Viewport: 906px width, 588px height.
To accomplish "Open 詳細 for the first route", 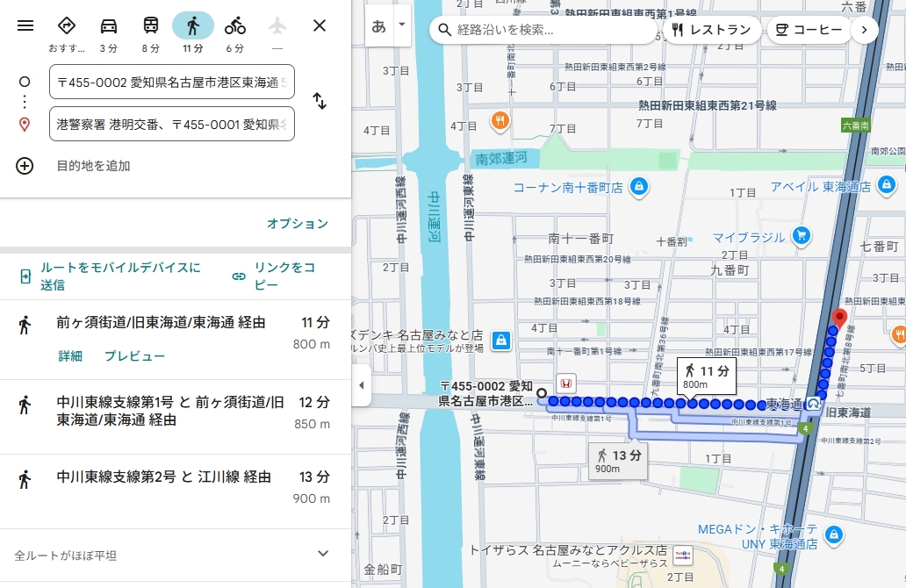I will click(70, 356).
